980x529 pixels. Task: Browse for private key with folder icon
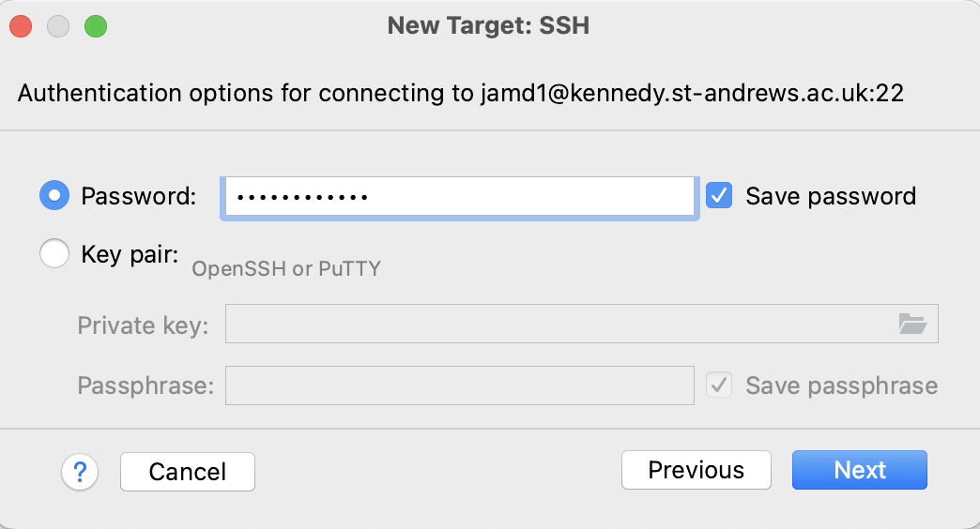(911, 324)
